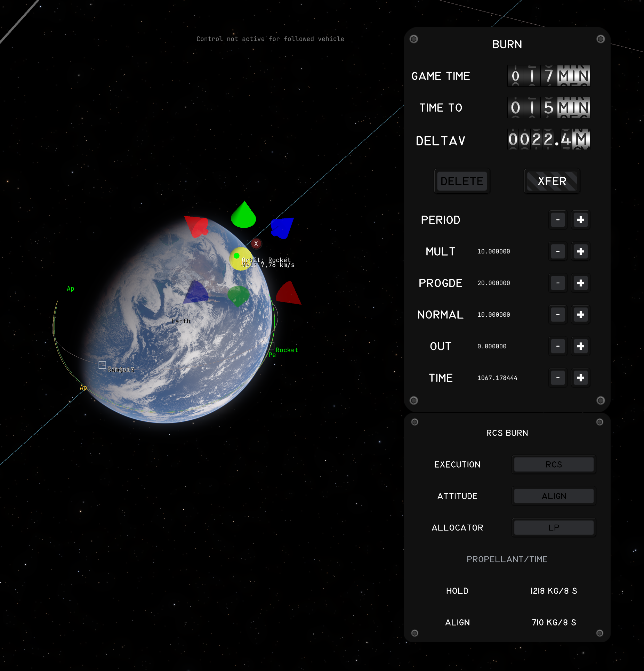Click the RCS BURN panel title
The height and width of the screenshot is (671, 644).
click(x=507, y=433)
